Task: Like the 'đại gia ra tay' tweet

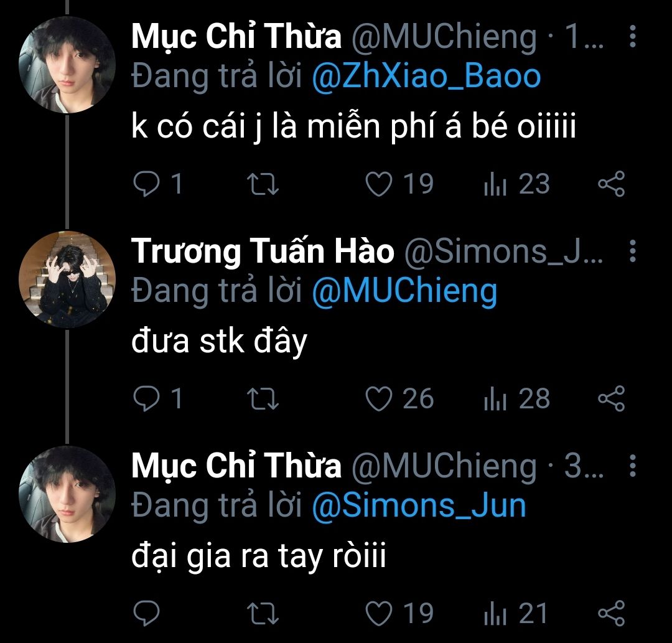Action: (x=379, y=612)
